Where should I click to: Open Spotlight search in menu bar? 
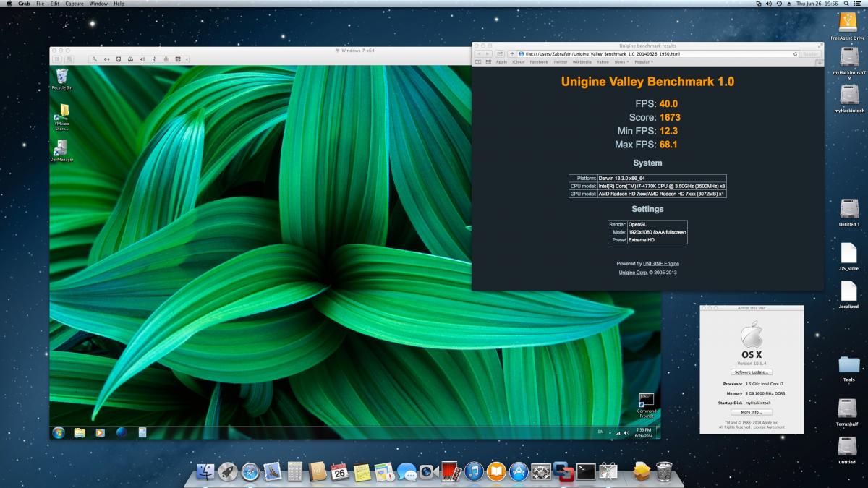(x=847, y=4)
